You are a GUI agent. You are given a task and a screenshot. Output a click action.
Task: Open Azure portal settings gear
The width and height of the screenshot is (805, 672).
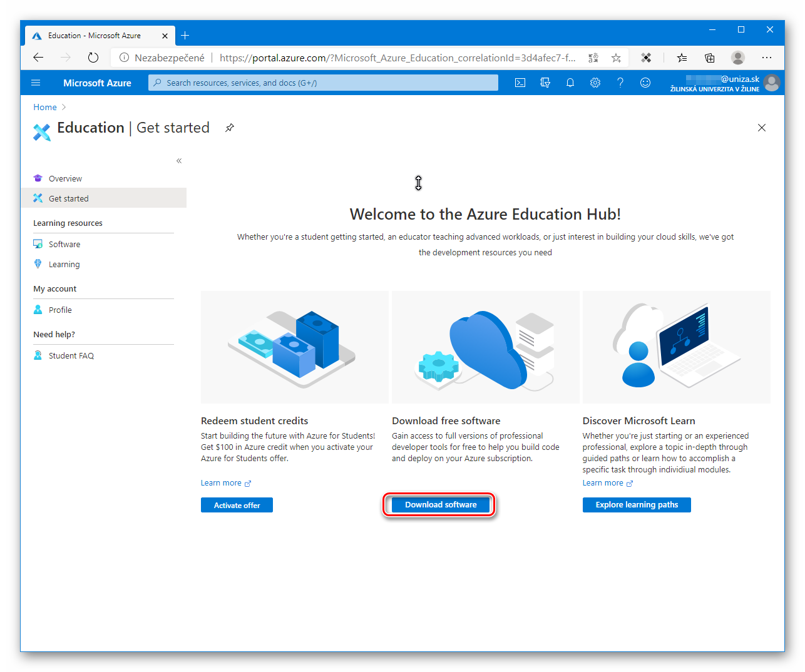coord(595,82)
